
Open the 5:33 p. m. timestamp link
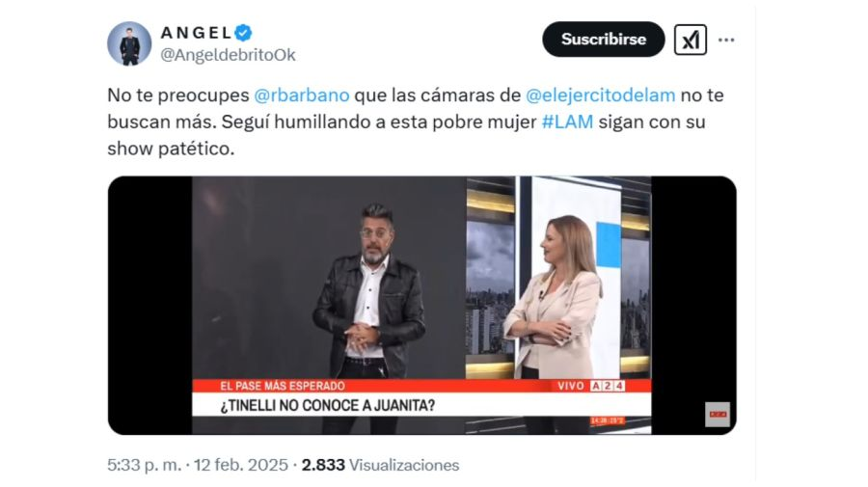click(x=145, y=465)
